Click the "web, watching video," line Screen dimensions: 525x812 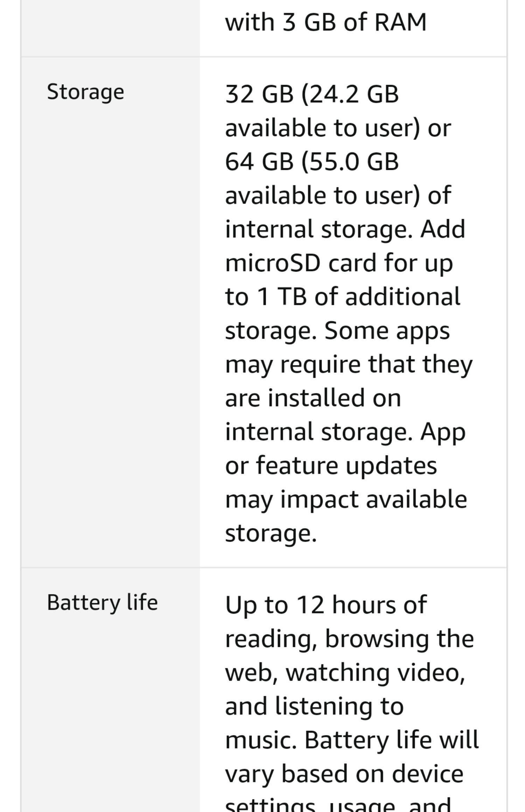click(345, 672)
